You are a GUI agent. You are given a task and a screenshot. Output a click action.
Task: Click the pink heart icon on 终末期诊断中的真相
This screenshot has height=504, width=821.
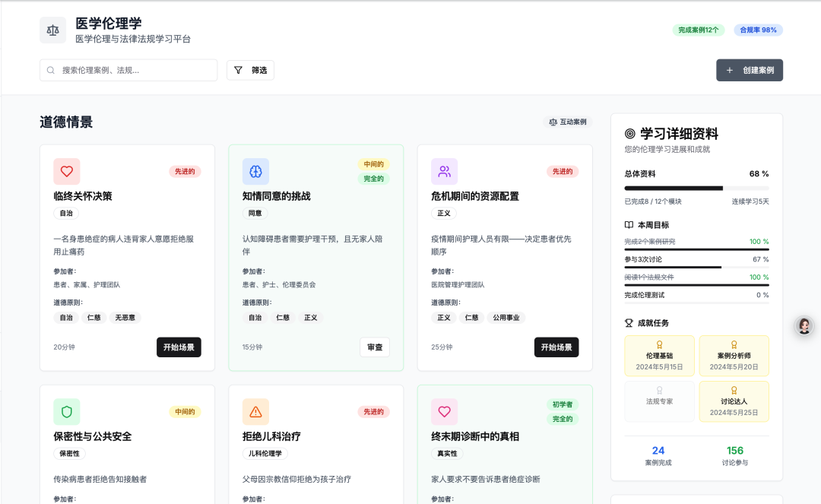point(444,412)
